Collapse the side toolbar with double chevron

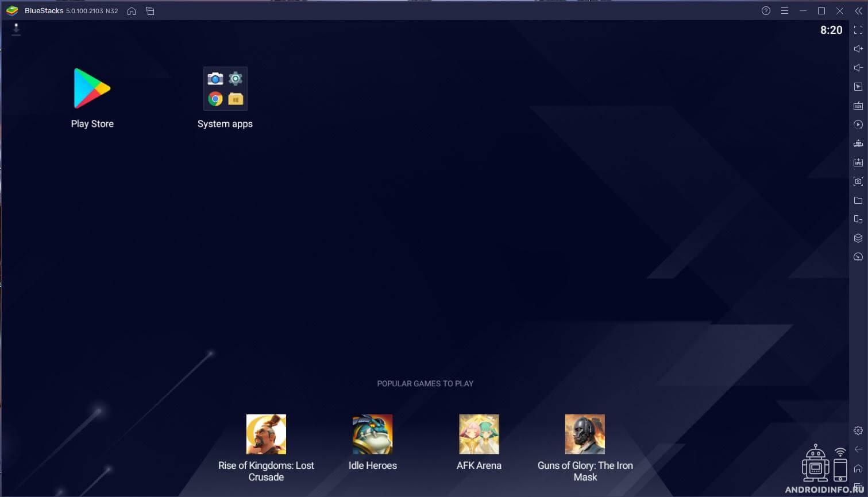pyautogui.click(x=858, y=11)
